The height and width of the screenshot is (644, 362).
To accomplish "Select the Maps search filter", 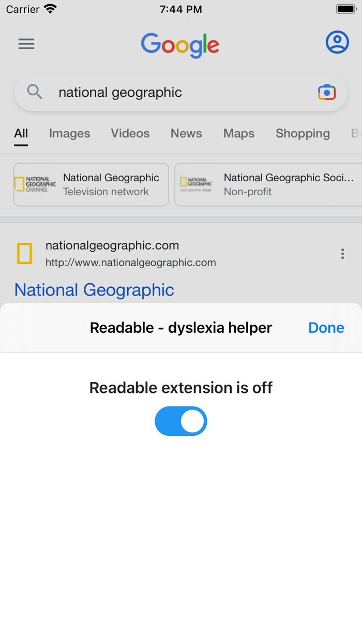I will pyautogui.click(x=238, y=134).
